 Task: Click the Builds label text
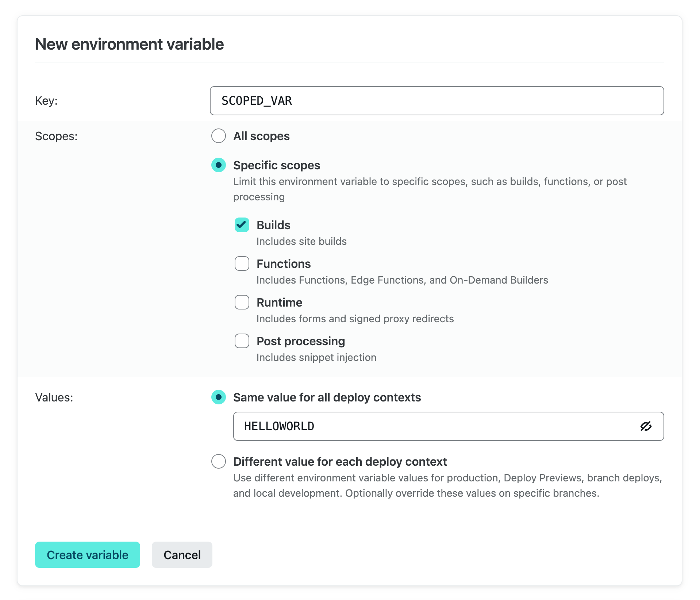[x=273, y=225]
